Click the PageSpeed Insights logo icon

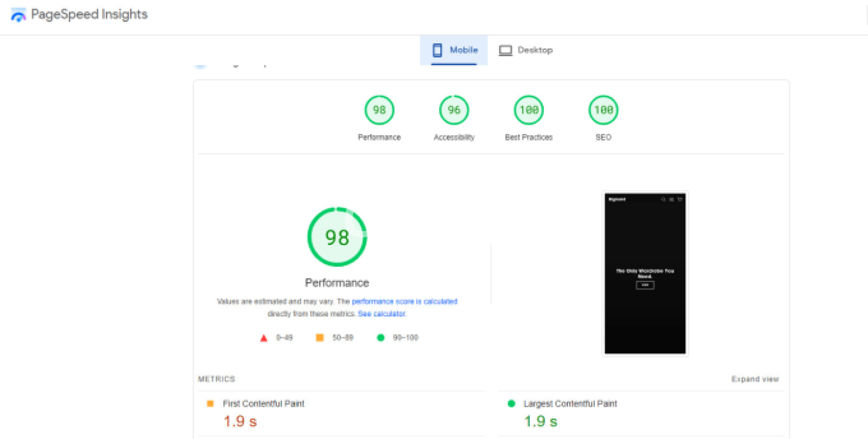click(x=18, y=15)
